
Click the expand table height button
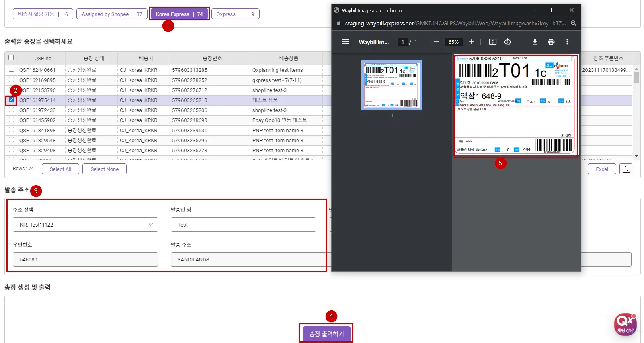coord(626,169)
